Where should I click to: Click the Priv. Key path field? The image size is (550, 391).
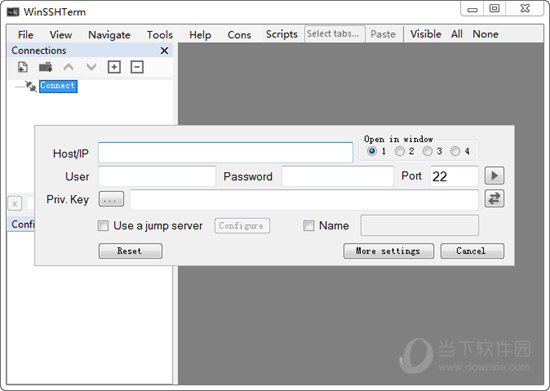304,200
